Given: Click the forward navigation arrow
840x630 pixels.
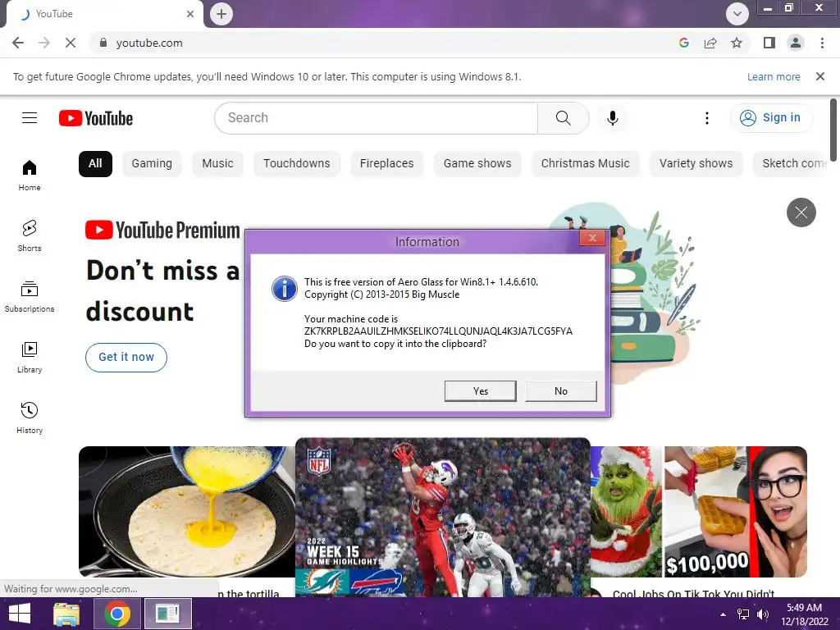Looking at the screenshot, I should (x=44, y=43).
